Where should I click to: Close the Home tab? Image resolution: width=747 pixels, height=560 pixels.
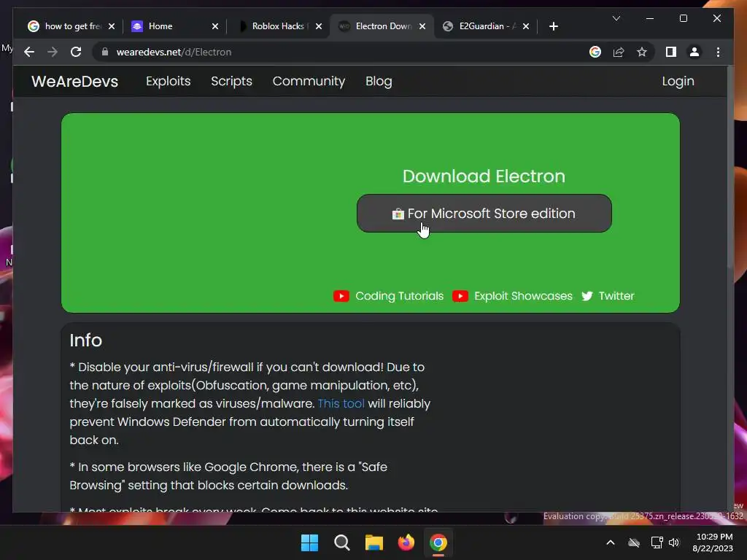point(215,26)
